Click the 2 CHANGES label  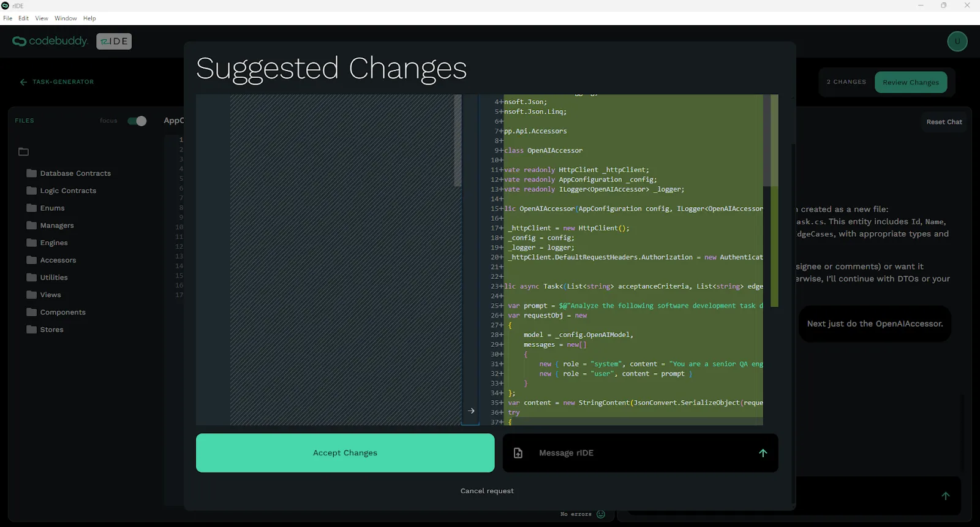pos(846,82)
